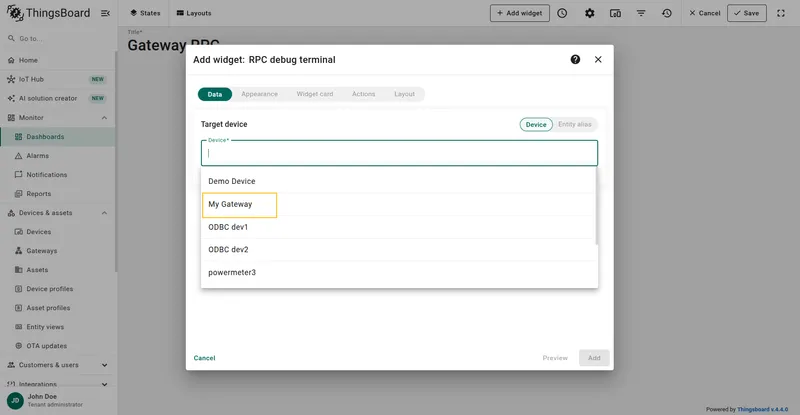Open Dashboards in the sidebar

(57, 137)
